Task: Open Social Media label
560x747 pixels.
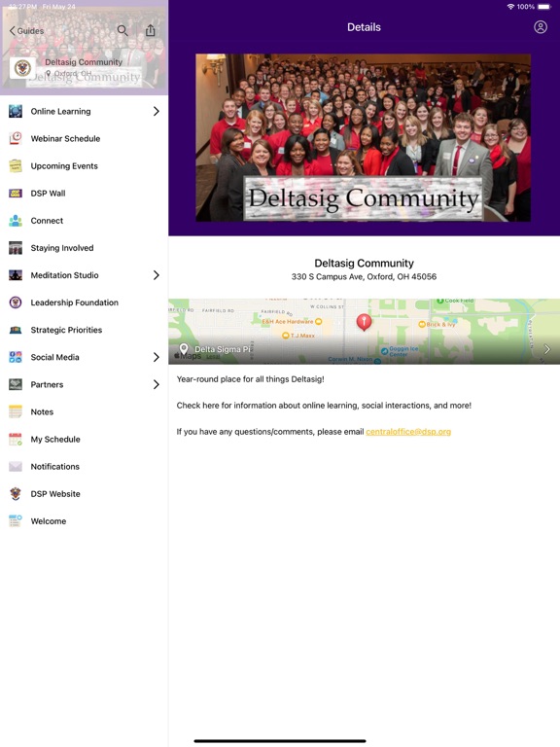Action: [54, 357]
